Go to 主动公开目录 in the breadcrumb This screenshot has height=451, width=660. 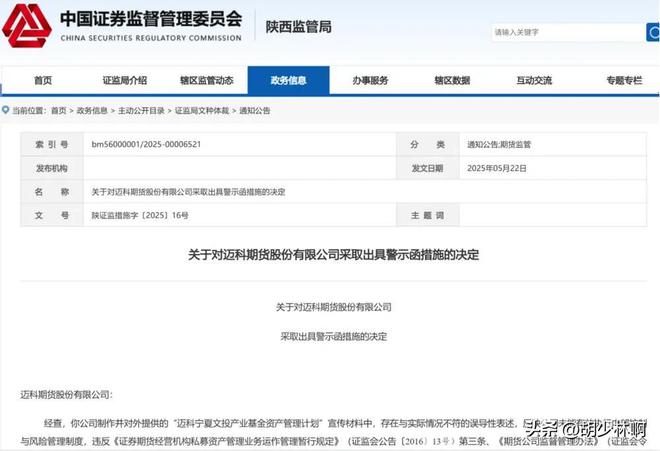(141, 111)
